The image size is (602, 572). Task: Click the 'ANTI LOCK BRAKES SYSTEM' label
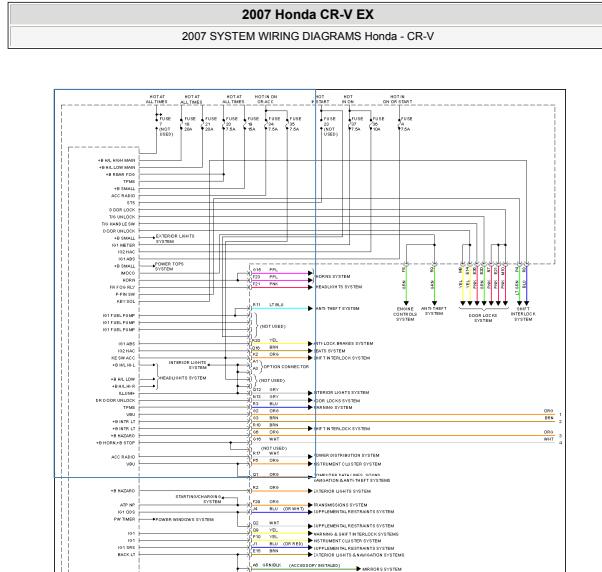point(344,344)
